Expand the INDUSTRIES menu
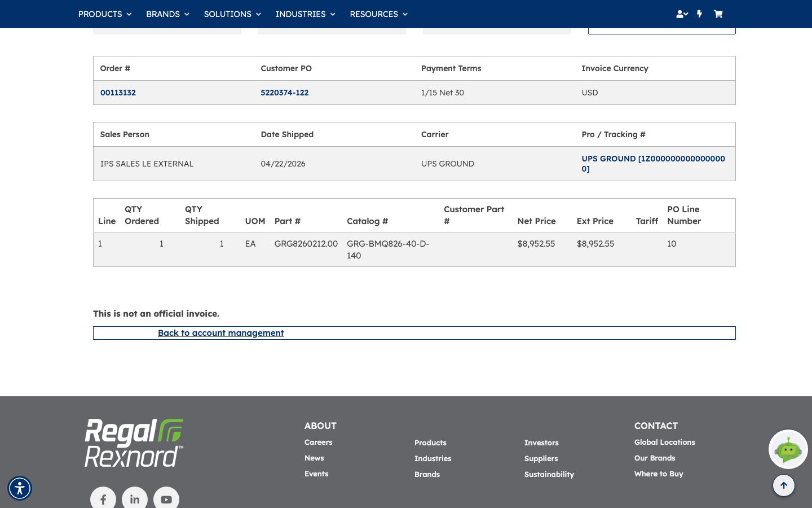The width and height of the screenshot is (812, 508). coord(305,14)
